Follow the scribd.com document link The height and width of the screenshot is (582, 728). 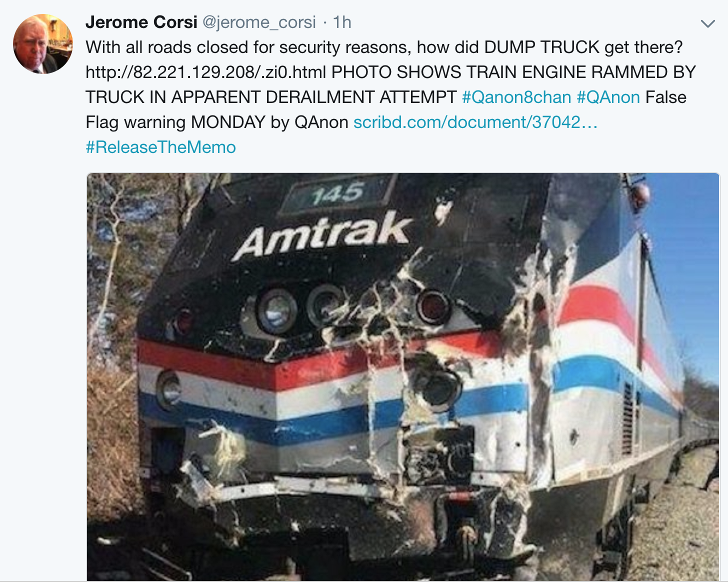(x=475, y=122)
